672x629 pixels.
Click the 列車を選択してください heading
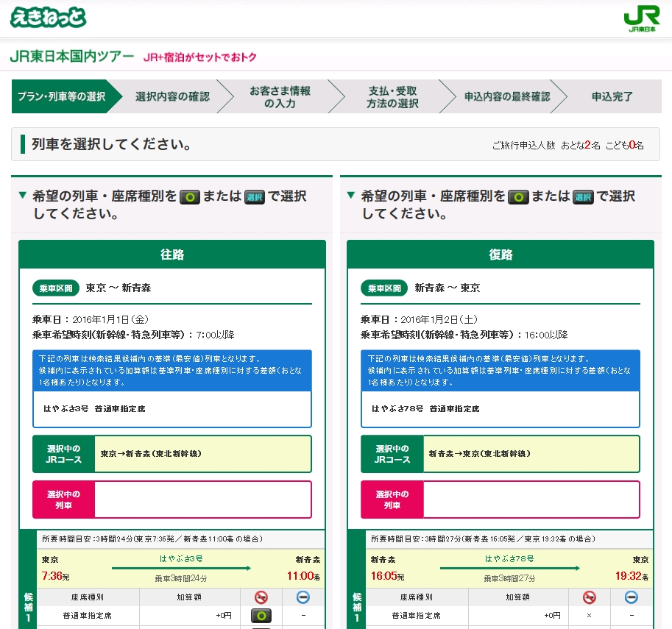(x=111, y=144)
